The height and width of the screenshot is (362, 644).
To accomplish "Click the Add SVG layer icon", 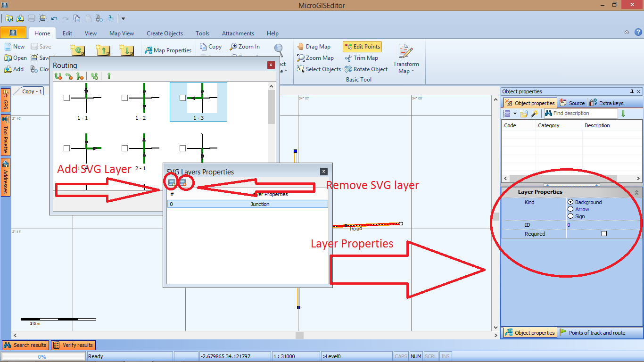I will tap(172, 182).
